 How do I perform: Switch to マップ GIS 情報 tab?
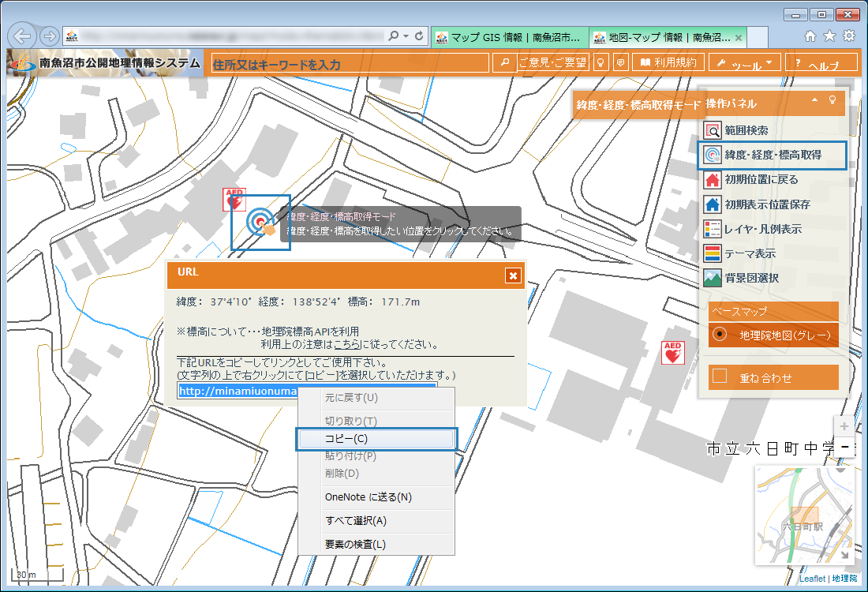pyautogui.click(x=510, y=38)
